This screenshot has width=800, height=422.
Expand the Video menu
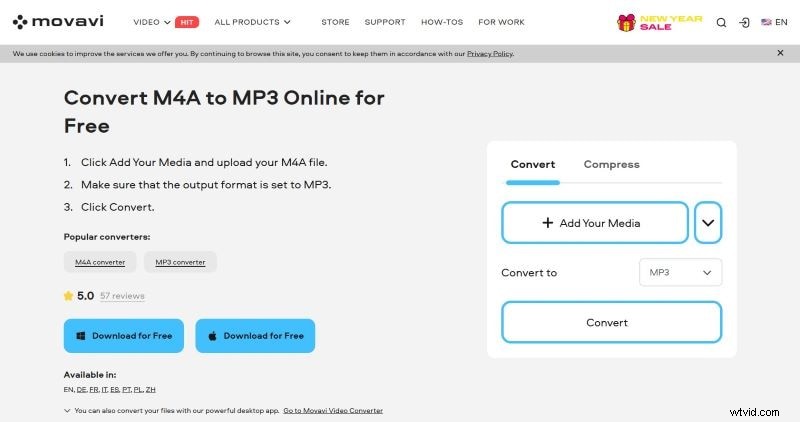[152, 22]
